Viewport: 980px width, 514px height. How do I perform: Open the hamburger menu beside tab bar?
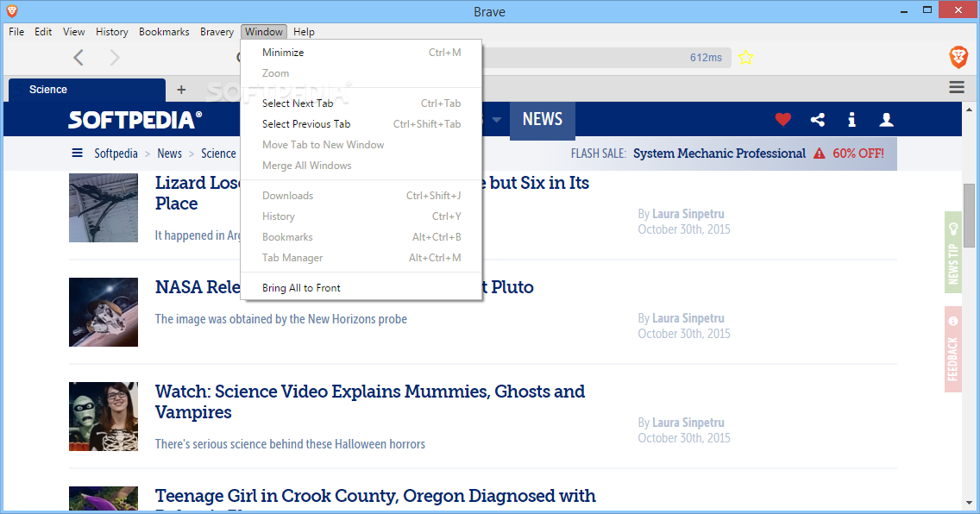tap(956, 87)
